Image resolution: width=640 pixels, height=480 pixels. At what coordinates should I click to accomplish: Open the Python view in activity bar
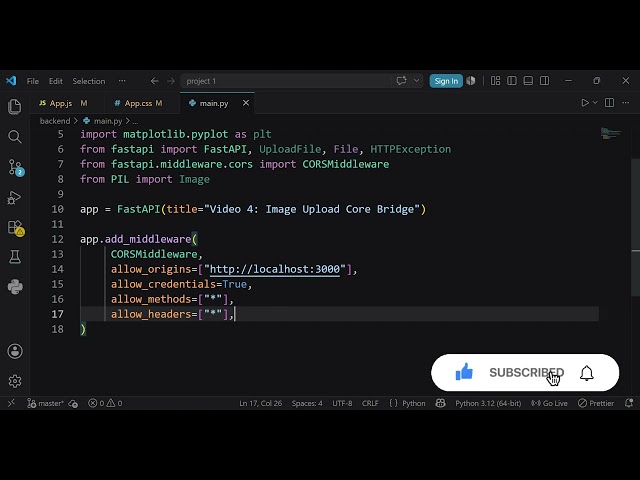point(15,287)
